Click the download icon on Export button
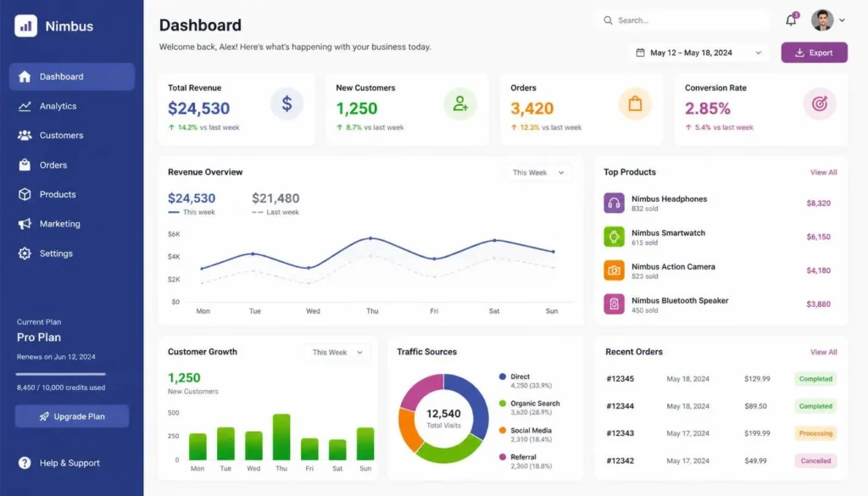The image size is (868, 496). point(799,53)
